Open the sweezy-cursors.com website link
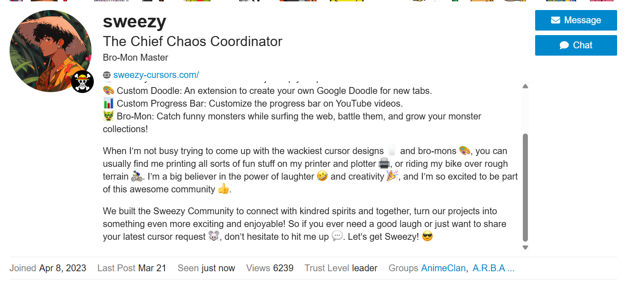Image resolution: width=644 pixels, height=284 pixels. pyautogui.click(x=156, y=75)
